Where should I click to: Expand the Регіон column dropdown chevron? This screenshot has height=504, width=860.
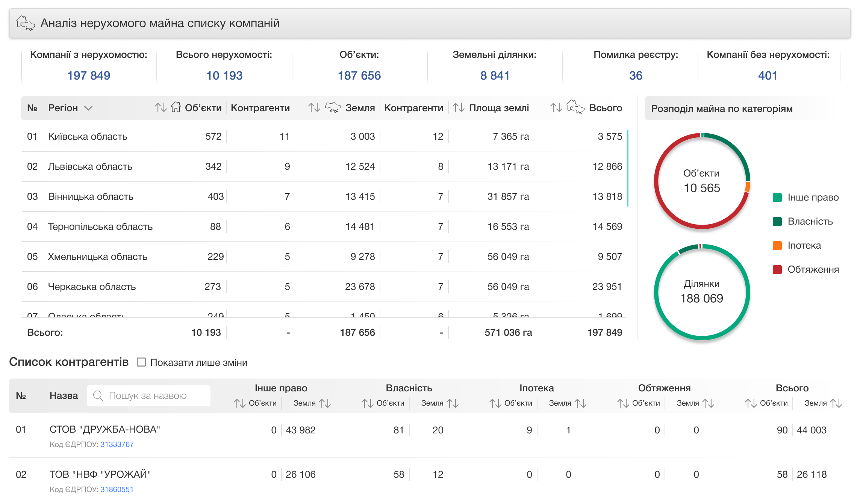pos(88,108)
